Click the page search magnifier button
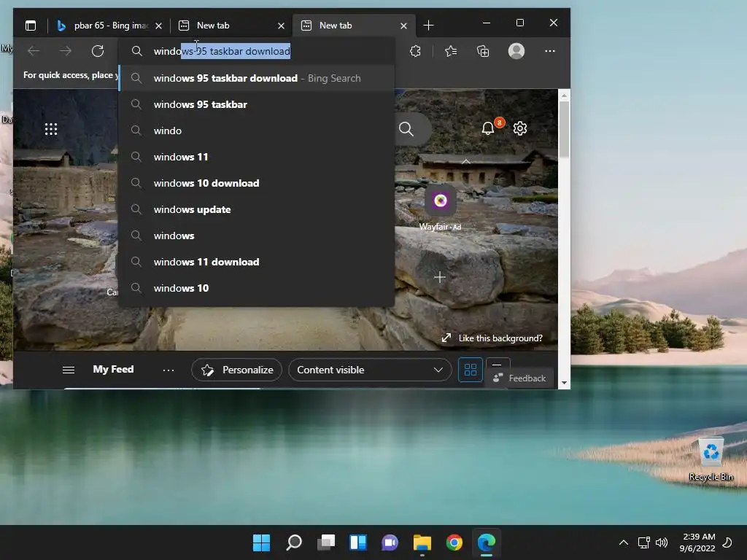The image size is (747, 560). [406, 129]
